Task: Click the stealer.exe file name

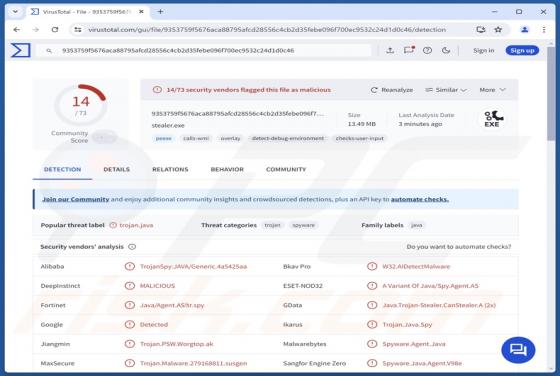Action: [x=168, y=125]
